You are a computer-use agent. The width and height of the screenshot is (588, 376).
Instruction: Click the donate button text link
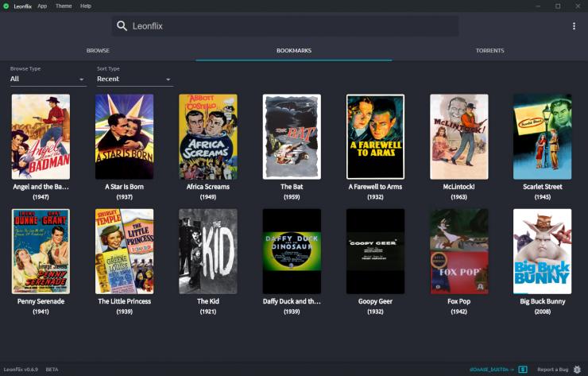[491, 370]
